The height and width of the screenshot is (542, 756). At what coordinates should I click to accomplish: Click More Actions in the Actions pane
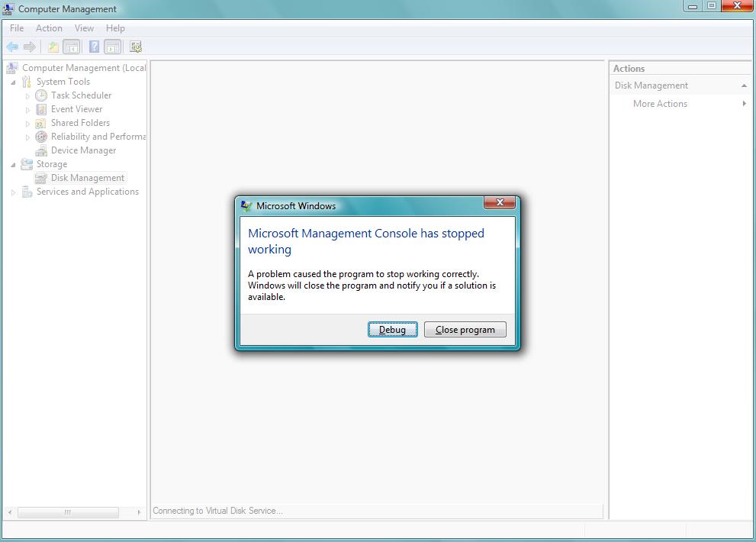coord(660,104)
